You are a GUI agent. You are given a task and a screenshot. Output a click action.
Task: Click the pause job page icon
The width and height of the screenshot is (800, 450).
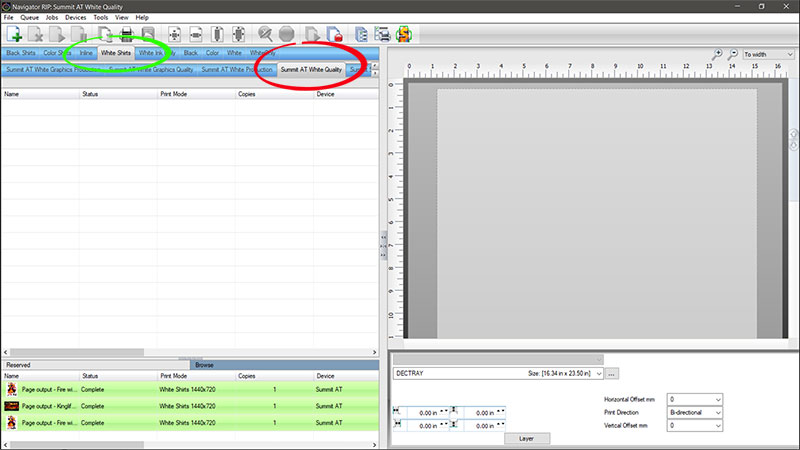click(x=79, y=34)
